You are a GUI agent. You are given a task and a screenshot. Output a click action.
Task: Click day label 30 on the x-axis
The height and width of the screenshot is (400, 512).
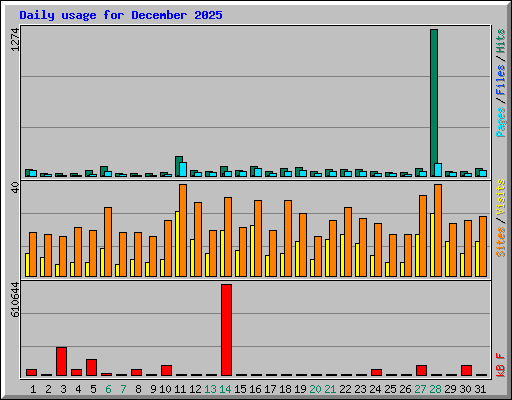(x=465, y=389)
